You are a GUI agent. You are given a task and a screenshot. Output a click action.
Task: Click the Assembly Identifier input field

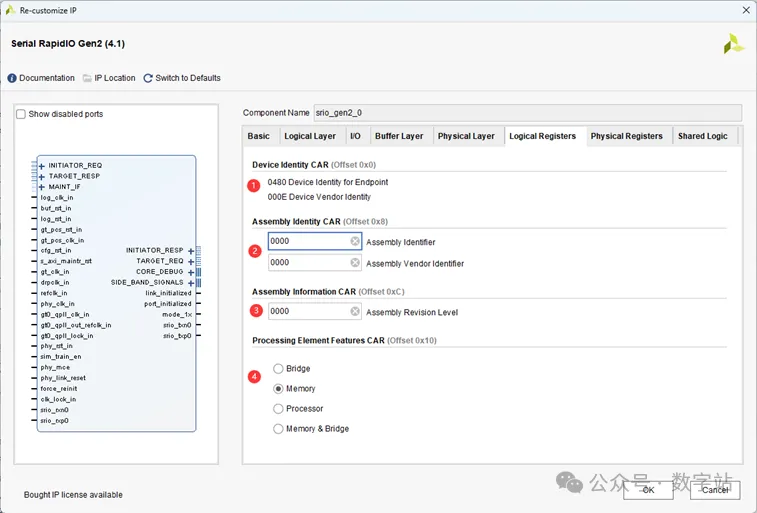point(314,241)
